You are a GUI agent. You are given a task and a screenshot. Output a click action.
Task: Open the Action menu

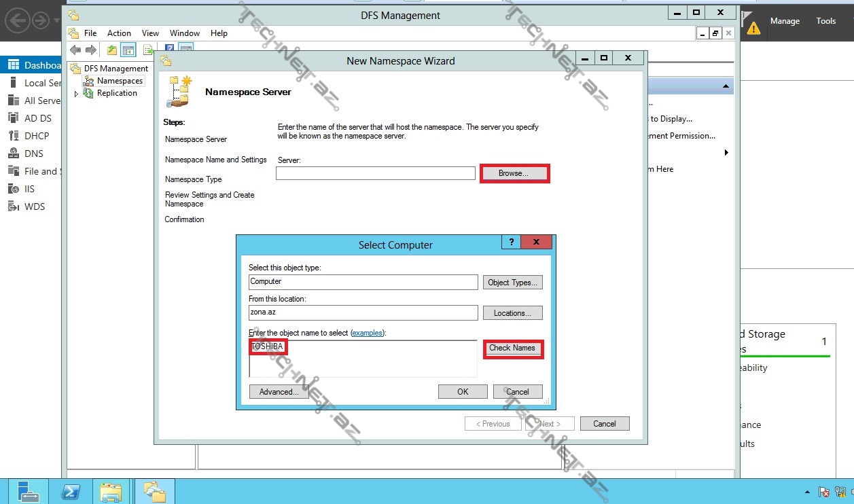point(119,33)
